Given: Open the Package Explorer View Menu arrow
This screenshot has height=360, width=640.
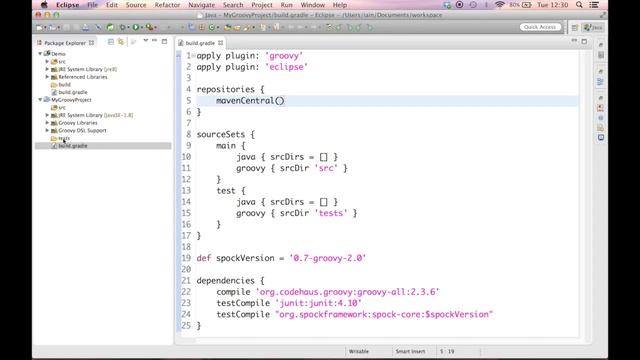Looking at the screenshot, I should (145, 41).
